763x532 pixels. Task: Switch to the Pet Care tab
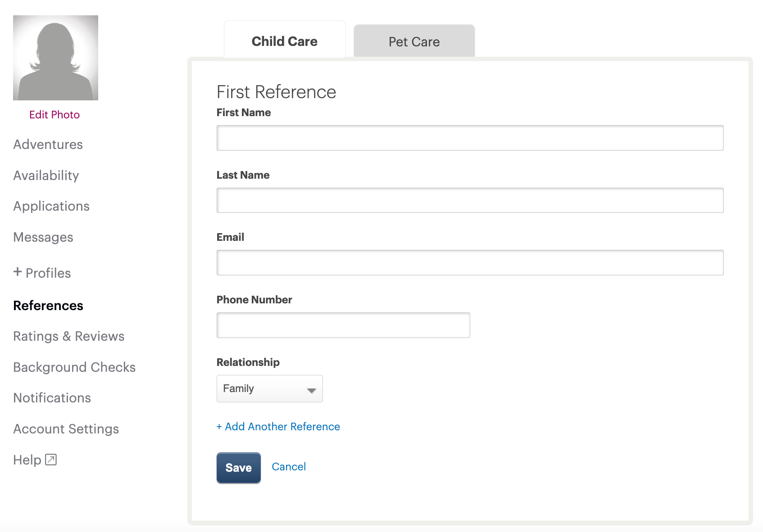point(414,41)
